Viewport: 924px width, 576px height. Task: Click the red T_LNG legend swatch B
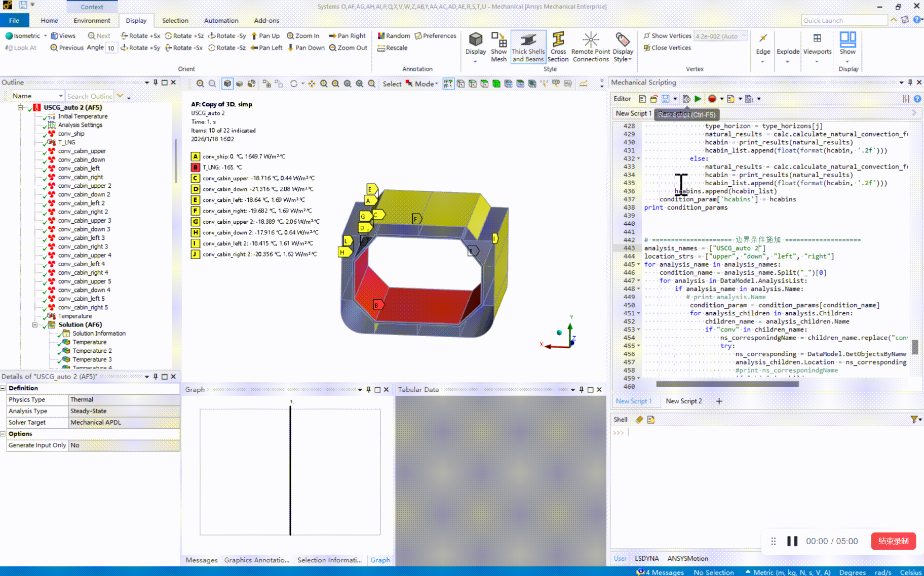pyautogui.click(x=196, y=167)
